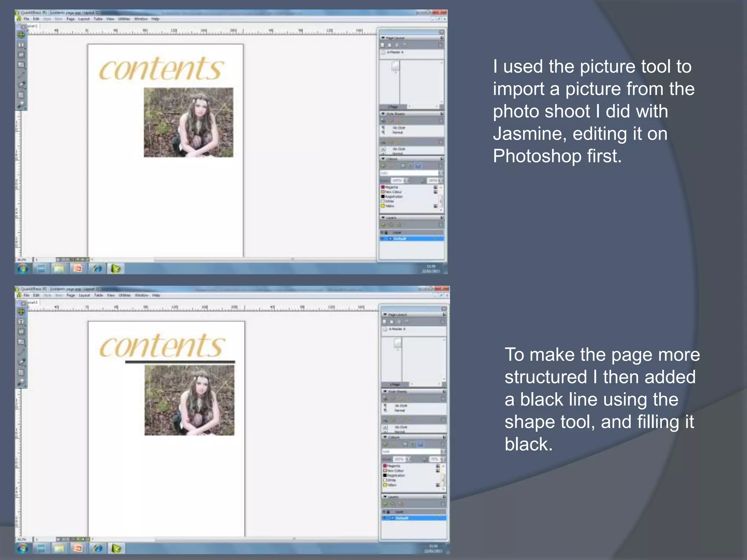Click A-Master A row in top screenshot
Image resolution: width=747 pixels, height=560 pixels.
tap(412, 52)
